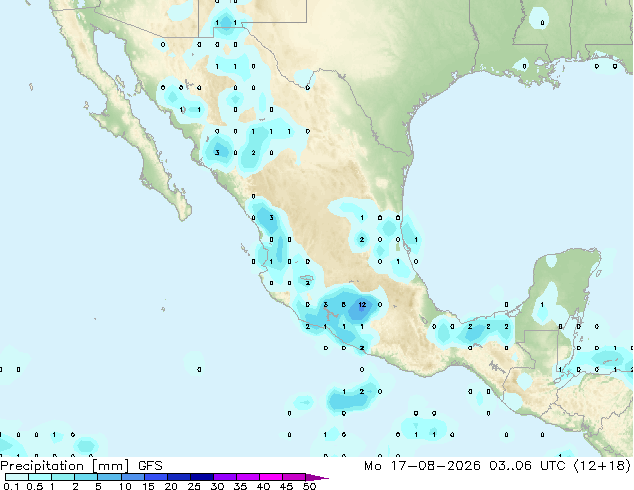The image size is (634, 490).
Task: Click the '5' legend scale label
Action: pos(98,486)
